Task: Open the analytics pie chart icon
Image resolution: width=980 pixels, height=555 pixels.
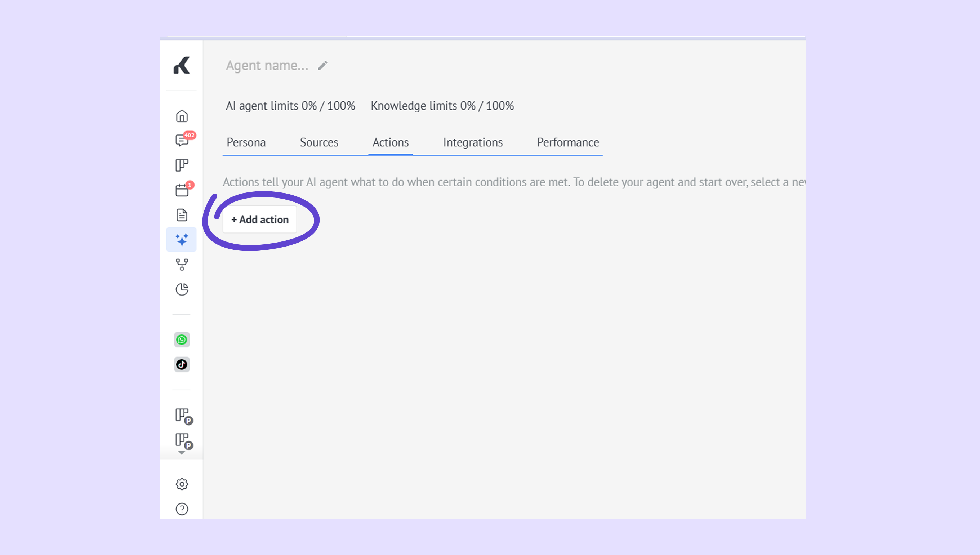Action: point(182,289)
